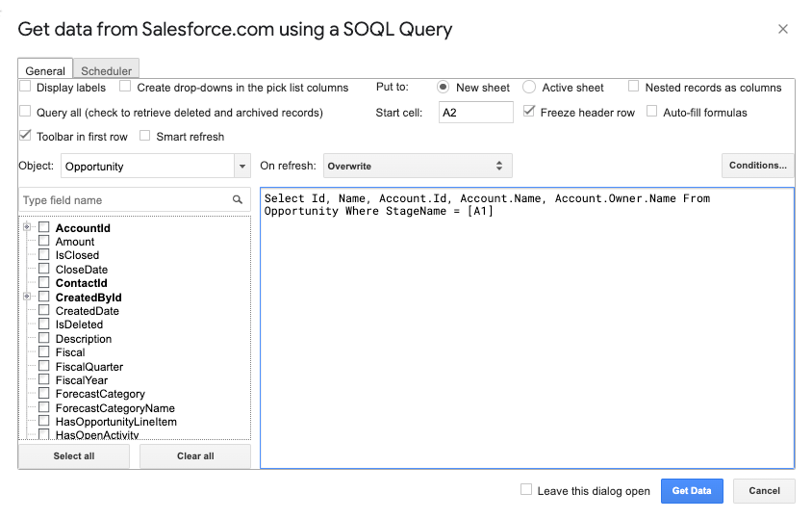Image resolution: width=812 pixels, height=519 pixels.
Task: Check the Smart refresh option
Action: click(x=145, y=136)
